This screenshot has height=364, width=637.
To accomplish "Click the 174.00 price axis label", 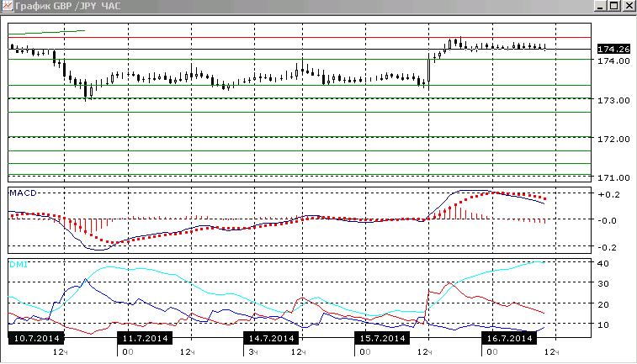I will pos(613,61).
